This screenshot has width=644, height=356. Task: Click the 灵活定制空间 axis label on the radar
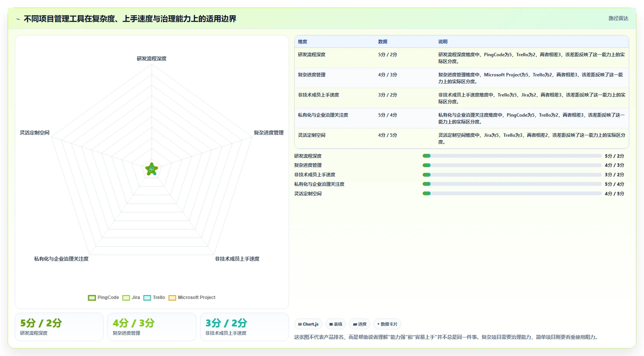tap(35, 133)
